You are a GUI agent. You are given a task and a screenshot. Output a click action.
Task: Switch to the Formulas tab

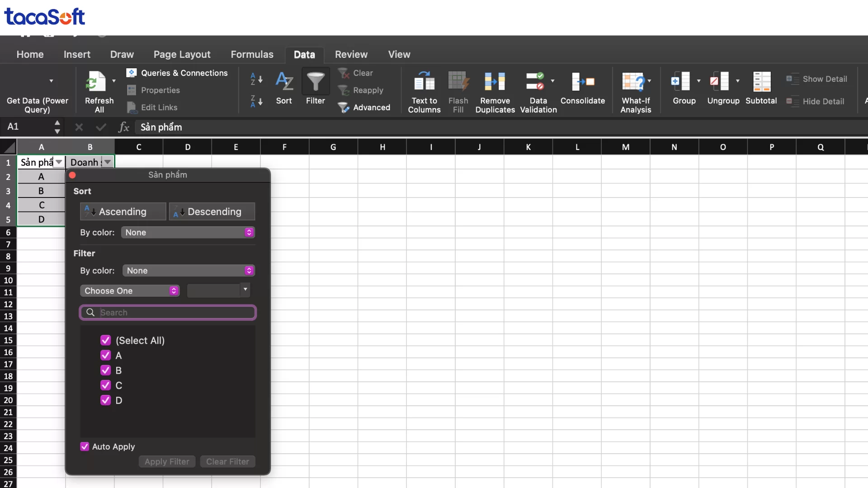pos(252,54)
